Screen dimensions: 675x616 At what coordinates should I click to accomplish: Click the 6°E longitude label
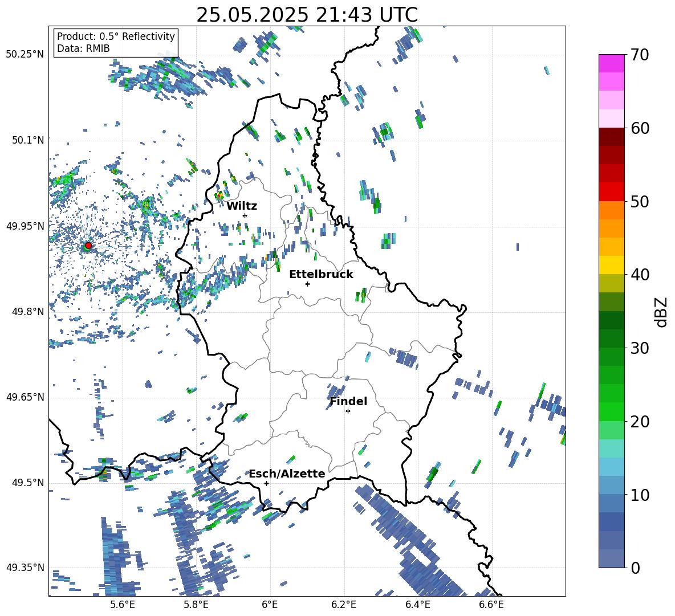tap(270, 605)
